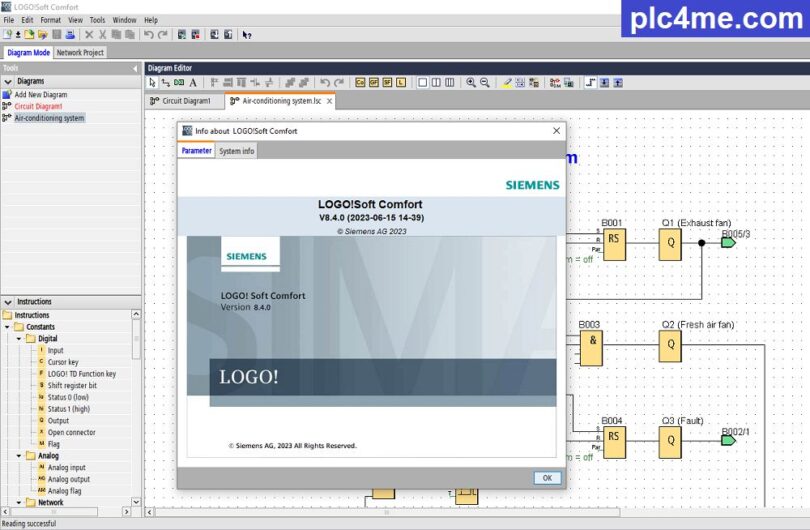Close the Air-conditioning system.lsc tab
Viewport: 810px width, 530px height.
click(x=329, y=101)
